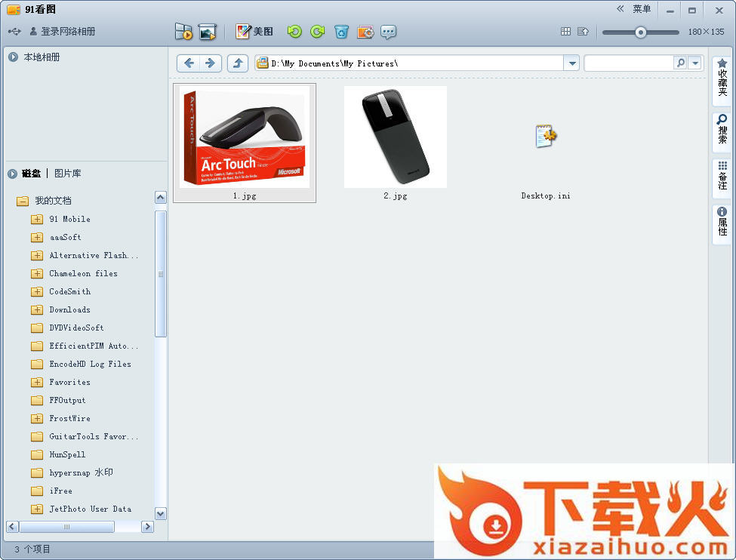
Task: Adjust the thumbnail size slider handle
Action: (640, 32)
